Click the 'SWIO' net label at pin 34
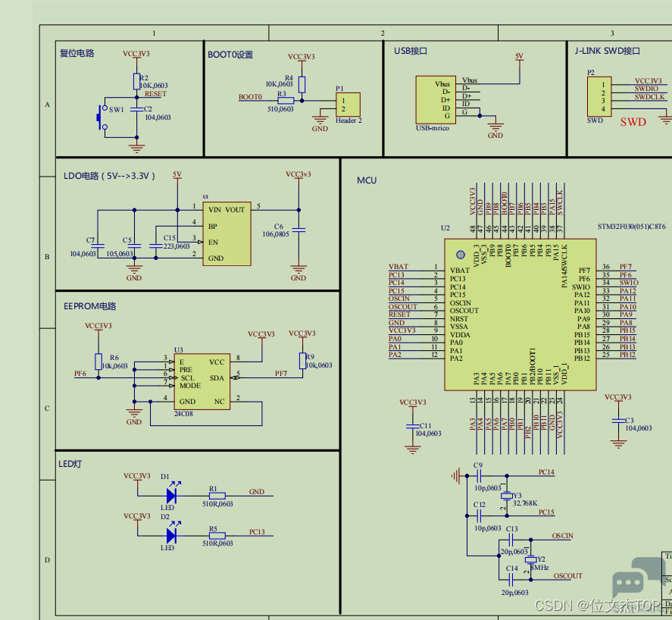Image resolution: width=672 pixels, height=620 pixels. [629, 283]
